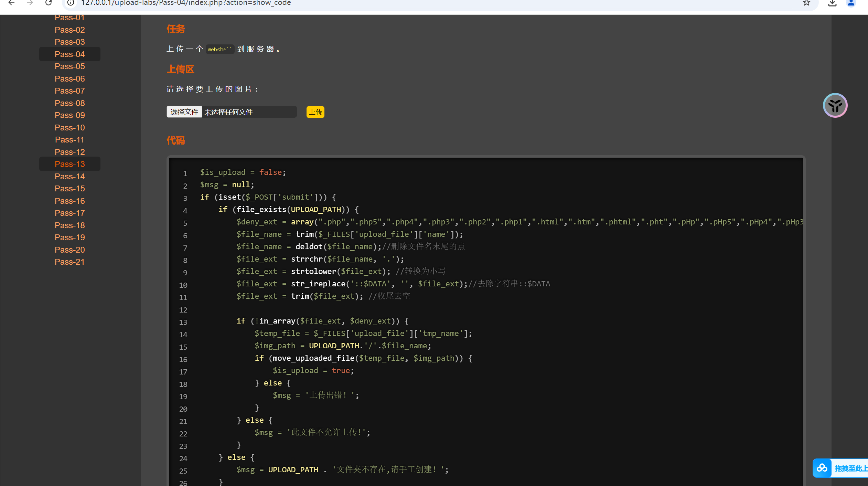Viewport: 868px width, 486px height.
Task: Click 选择文件 to choose a file
Action: coord(184,112)
